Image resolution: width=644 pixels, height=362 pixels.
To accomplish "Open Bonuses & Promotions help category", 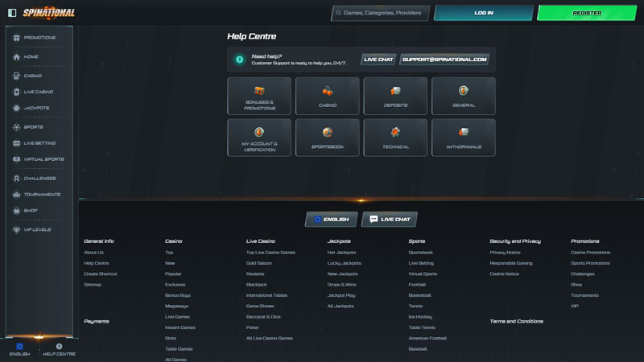I will pyautogui.click(x=259, y=96).
